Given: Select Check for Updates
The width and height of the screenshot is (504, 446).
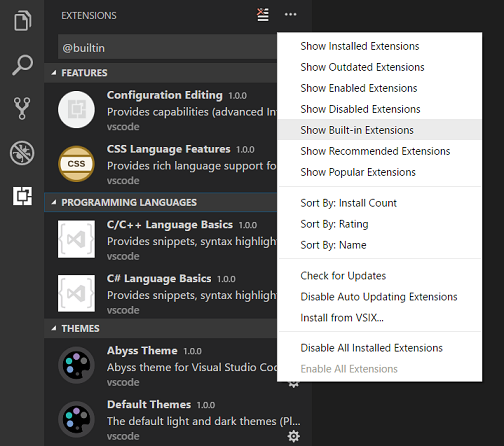Looking at the screenshot, I should [379, 276].
